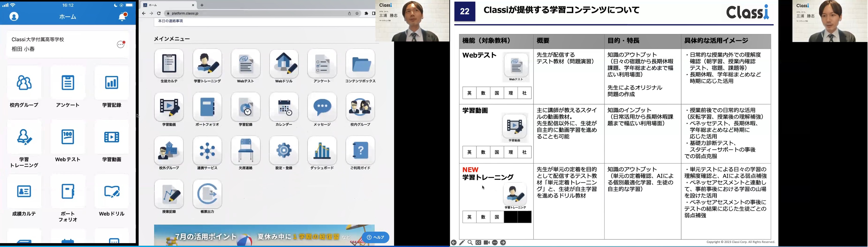Click the 7月の活用ポイント banner
This screenshot has height=247, width=868.
[x=264, y=235]
